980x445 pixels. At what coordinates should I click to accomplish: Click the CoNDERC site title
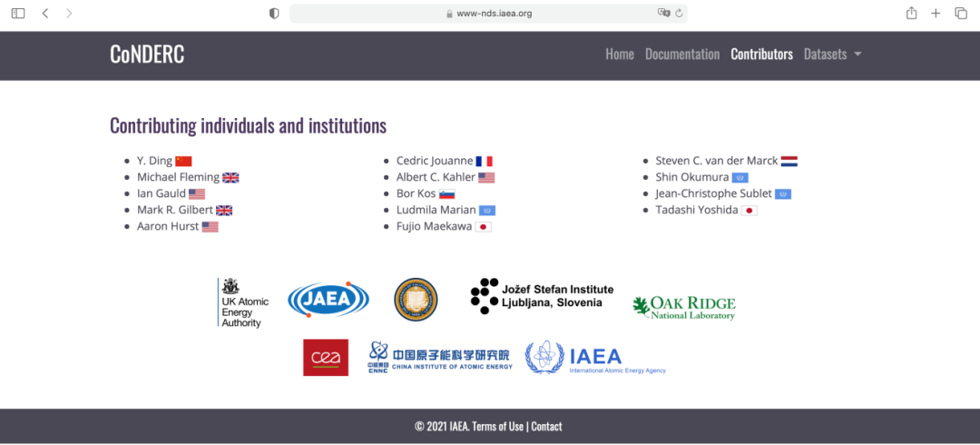[x=147, y=54]
